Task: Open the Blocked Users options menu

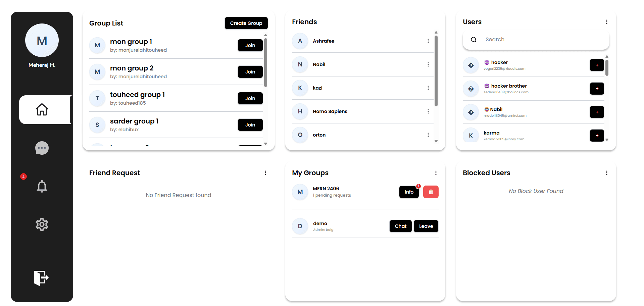Action: [606, 172]
